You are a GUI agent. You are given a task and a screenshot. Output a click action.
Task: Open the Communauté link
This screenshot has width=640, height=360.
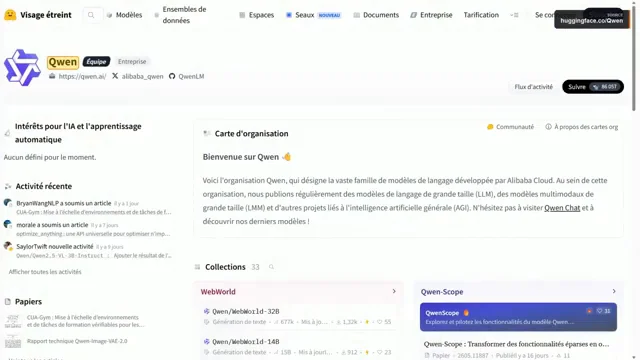pos(510,127)
